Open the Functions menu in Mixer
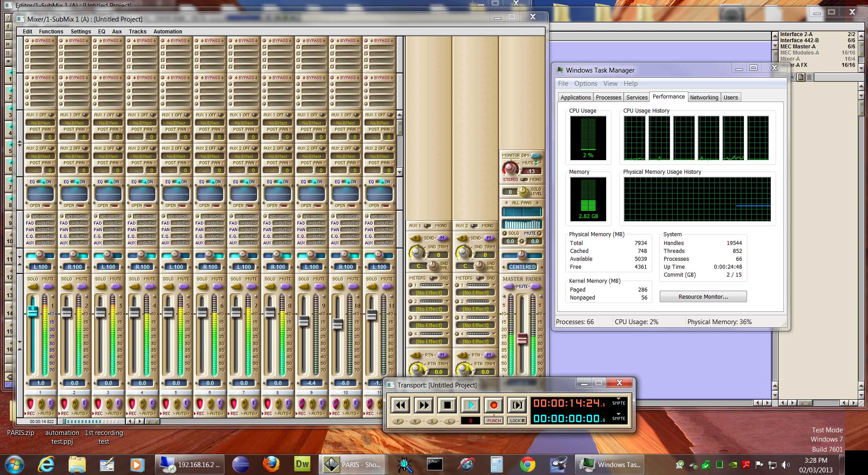 click(x=51, y=32)
